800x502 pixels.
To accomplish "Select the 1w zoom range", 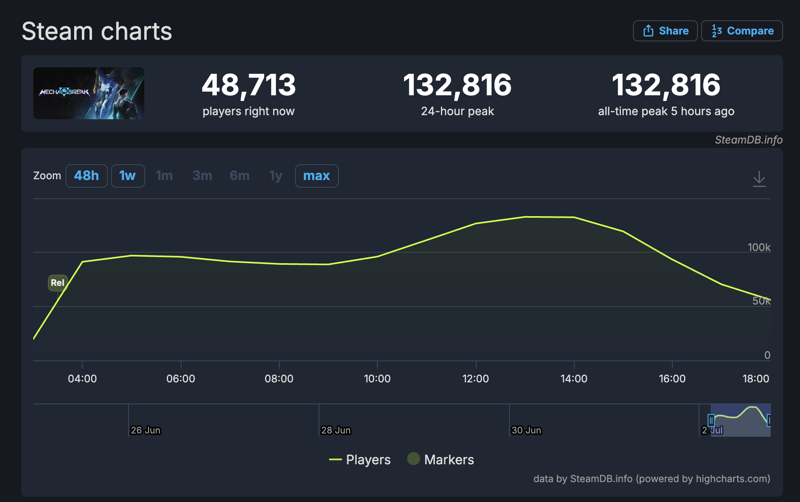I will click(128, 176).
